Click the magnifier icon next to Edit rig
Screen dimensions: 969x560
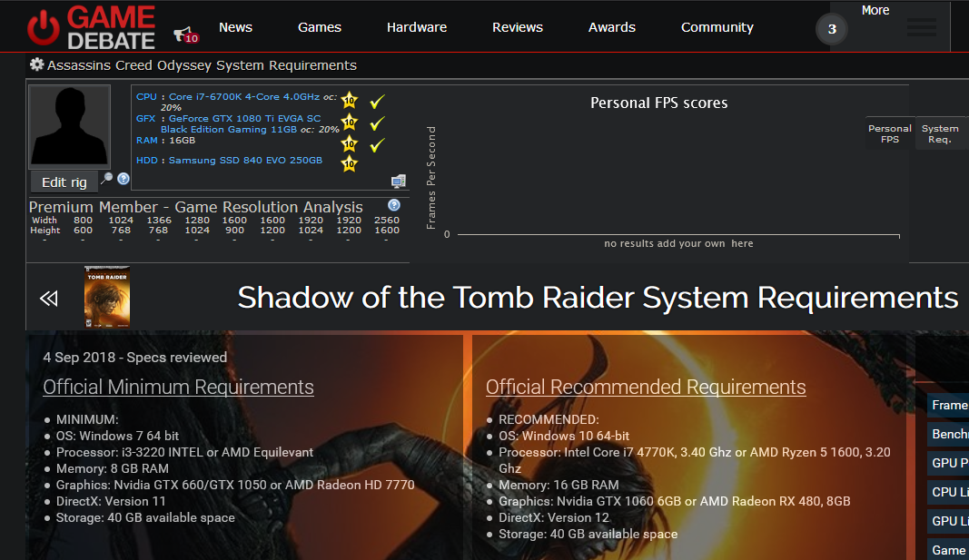click(107, 179)
